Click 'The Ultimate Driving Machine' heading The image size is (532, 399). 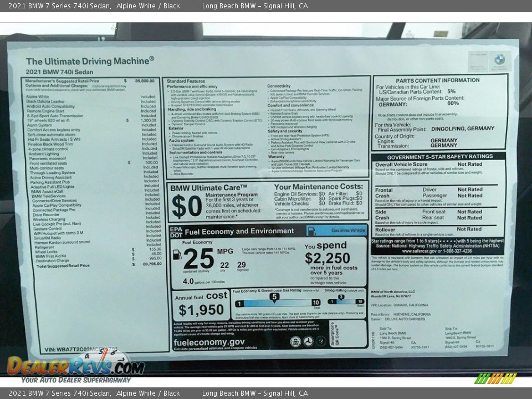pyautogui.click(x=90, y=61)
